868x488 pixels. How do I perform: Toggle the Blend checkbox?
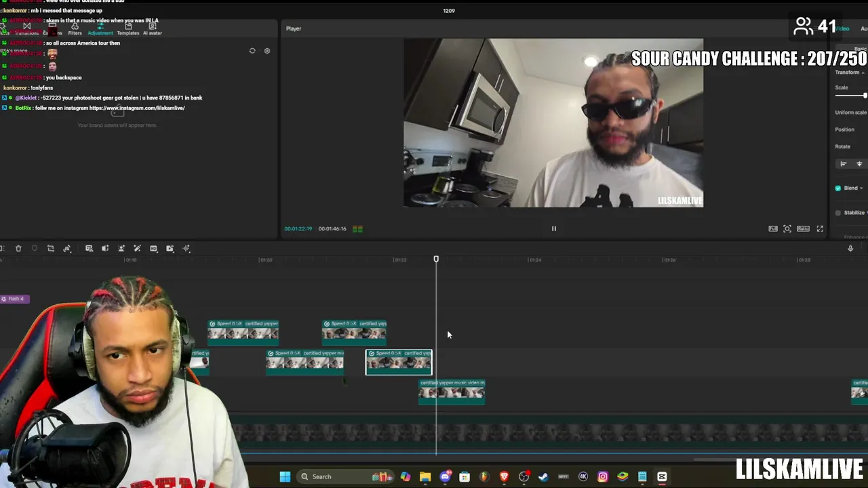pyautogui.click(x=838, y=188)
